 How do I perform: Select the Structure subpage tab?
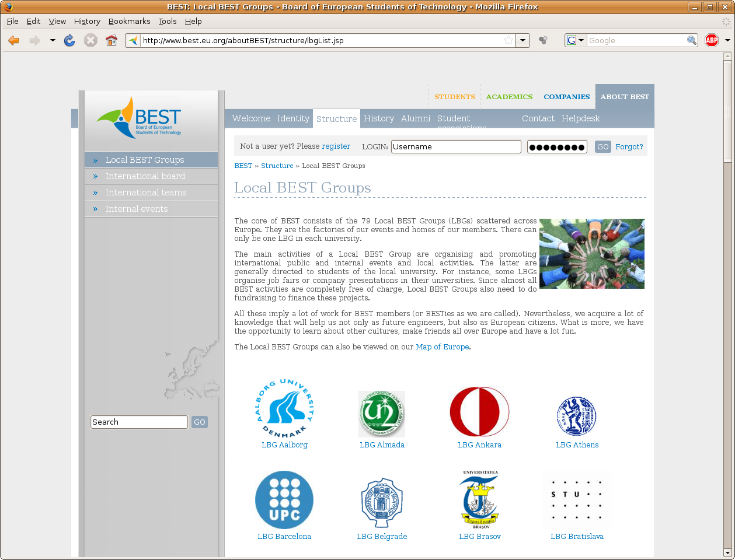click(x=337, y=118)
